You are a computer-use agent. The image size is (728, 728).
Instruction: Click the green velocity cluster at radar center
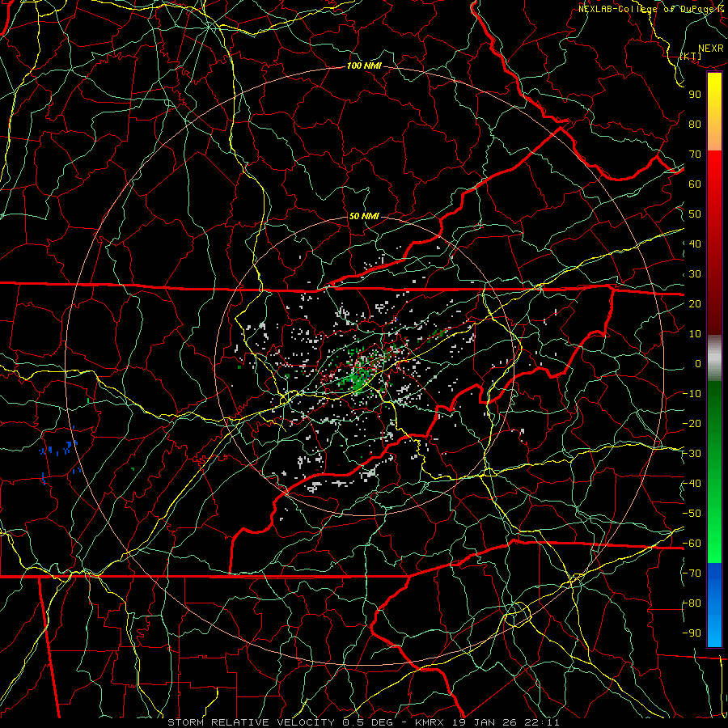tap(358, 377)
